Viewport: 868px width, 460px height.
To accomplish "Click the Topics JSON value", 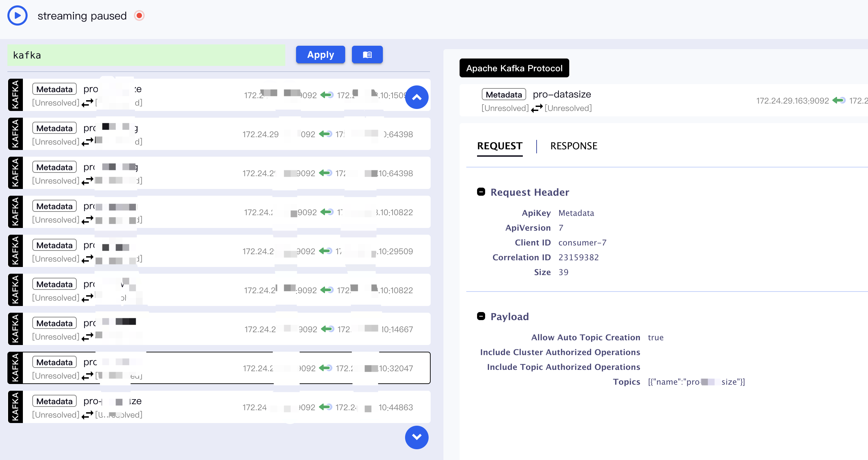I will [x=696, y=382].
